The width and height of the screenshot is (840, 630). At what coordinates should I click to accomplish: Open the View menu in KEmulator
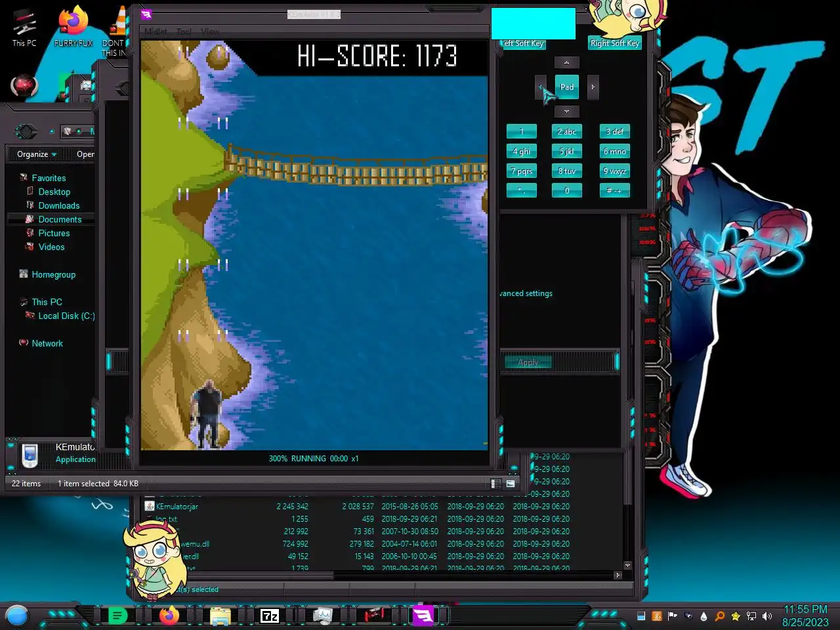click(210, 31)
